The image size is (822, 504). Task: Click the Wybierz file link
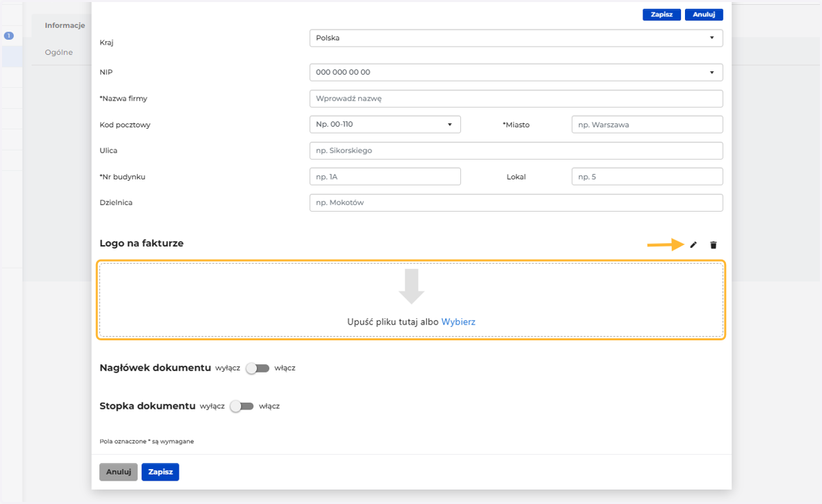pyautogui.click(x=458, y=321)
